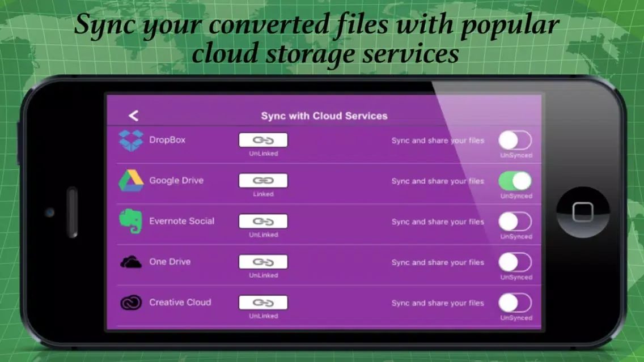Go back with the left arrow icon
Image resolution: width=644 pixels, height=362 pixels.
tap(133, 116)
